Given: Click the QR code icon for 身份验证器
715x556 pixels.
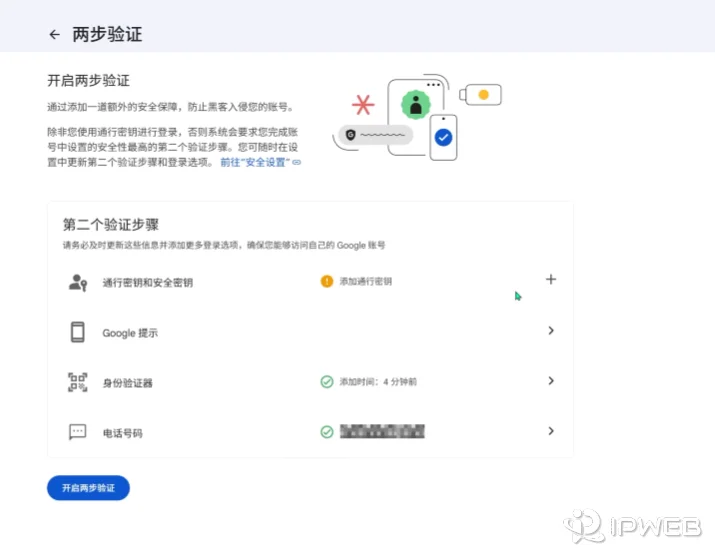Looking at the screenshot, I should (x=78, y=382).
